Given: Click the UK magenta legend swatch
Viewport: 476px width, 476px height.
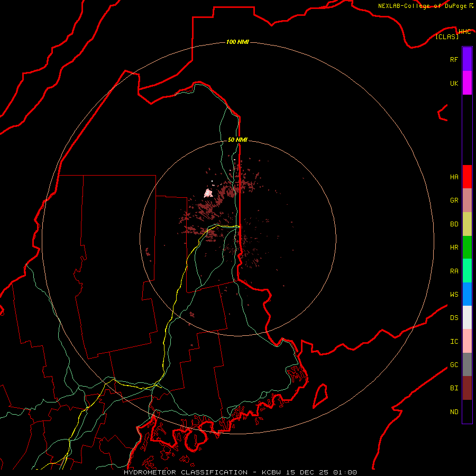Looking at the screenshot, I should click(x=467, y=83).
